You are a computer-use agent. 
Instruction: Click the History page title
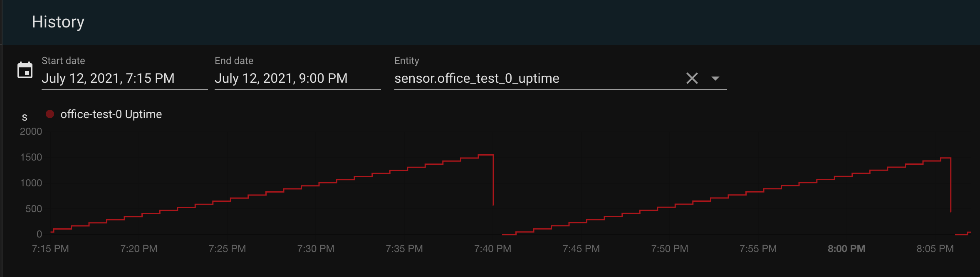click(x=58, y=22)
